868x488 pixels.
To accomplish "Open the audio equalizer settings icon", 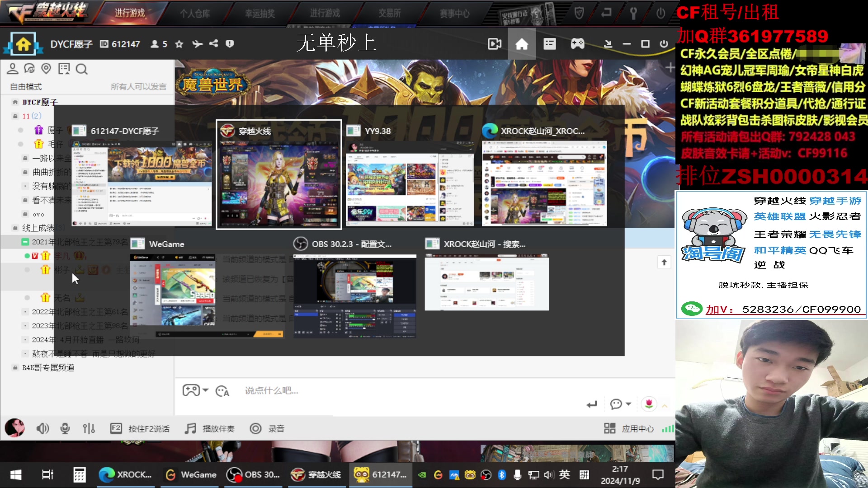I will pyautogui.click(x=89, y=428).
